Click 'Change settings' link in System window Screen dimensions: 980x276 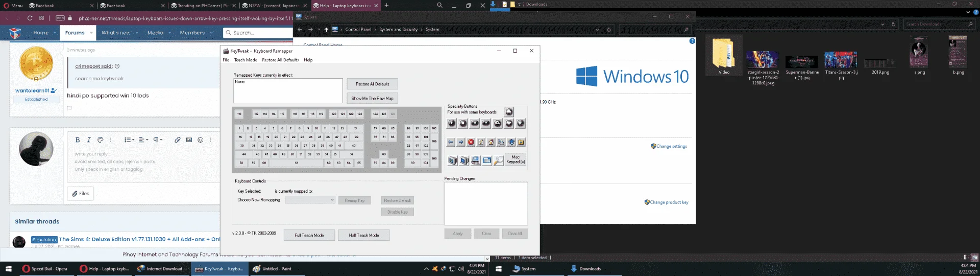coord(671,146)
